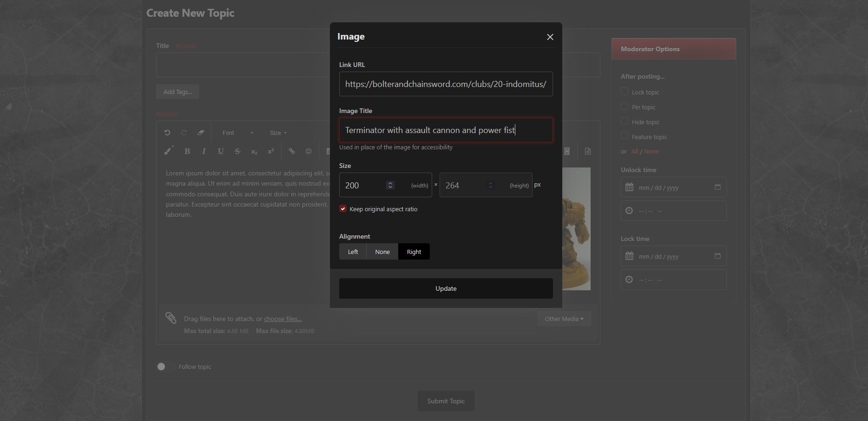Viewport: 868px width, 421px height.
Task: Choose None for image alignment
Action: pyautogui.click(x=382, y=252)
